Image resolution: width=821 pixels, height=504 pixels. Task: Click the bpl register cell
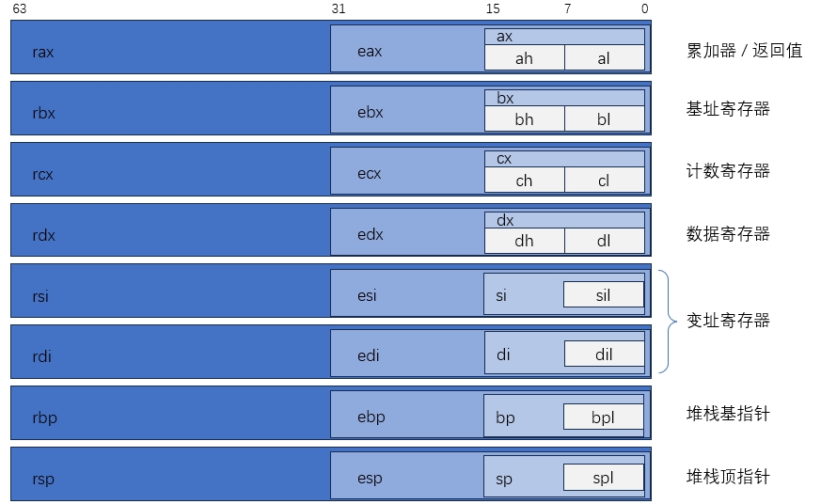pos(603,417)
